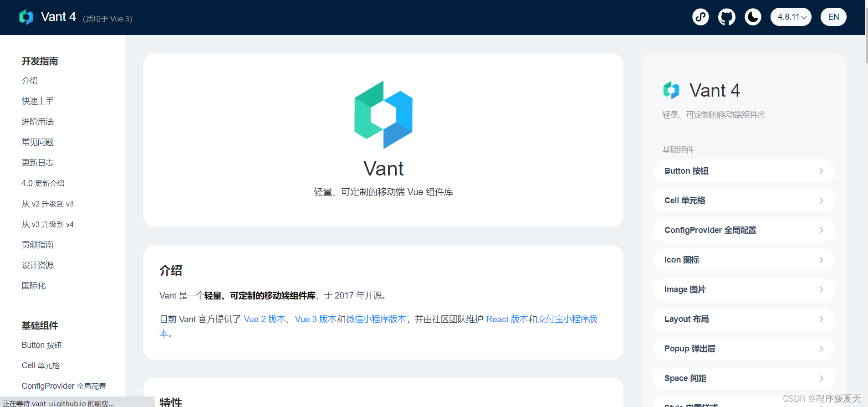The height and width of the screenshot is (407, 868).
Task: Open the WeChat mini program icon link
Action: [700, 17]
